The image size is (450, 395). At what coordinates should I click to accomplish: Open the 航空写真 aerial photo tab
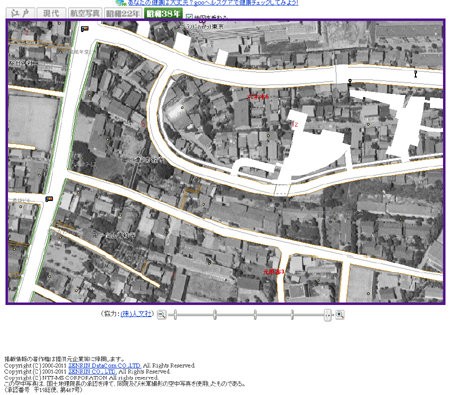(85, 13)
